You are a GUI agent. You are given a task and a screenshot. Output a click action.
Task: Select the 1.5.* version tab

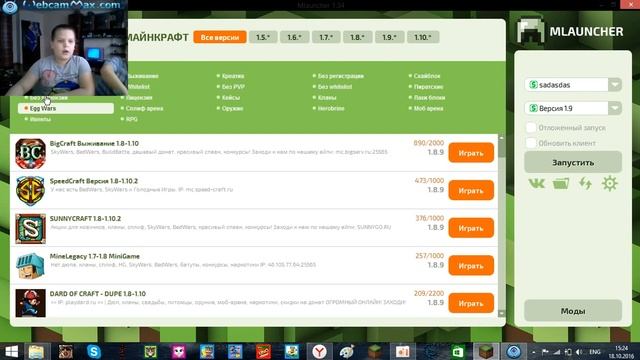pos(263,37)
